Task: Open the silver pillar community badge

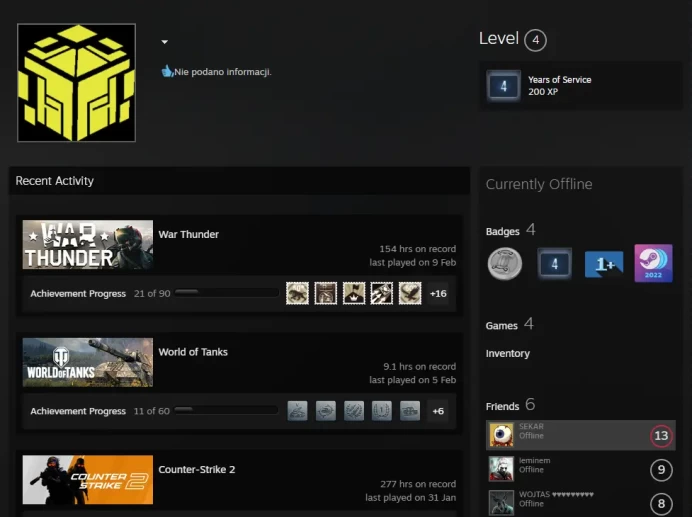Action: pos(505,264)
